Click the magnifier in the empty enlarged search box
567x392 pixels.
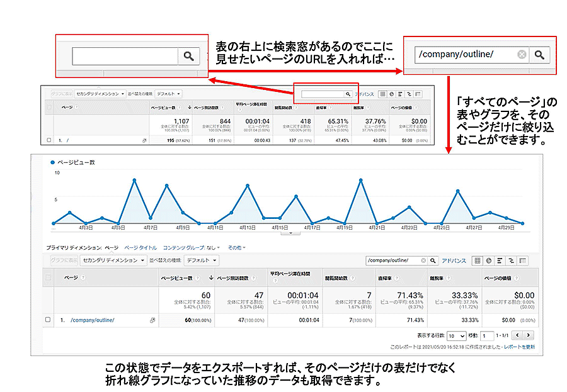pos(188,57)
